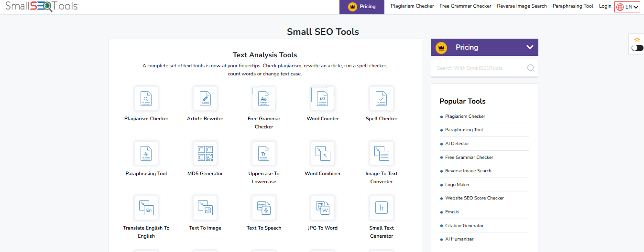Image resolution: width=644 pixels, height=252 pixels.
Task: Open the Plagiarism Checker tool icon
Action: click(x=146, y=98)
